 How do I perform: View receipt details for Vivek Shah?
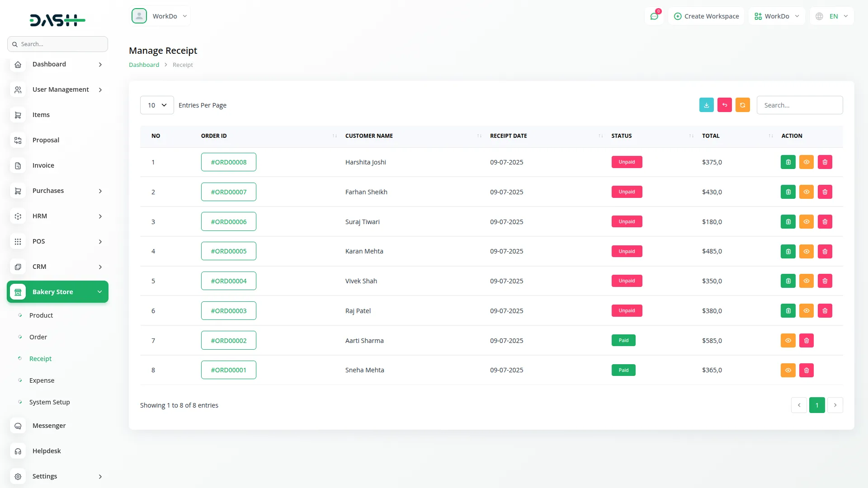tap(806, 281)
